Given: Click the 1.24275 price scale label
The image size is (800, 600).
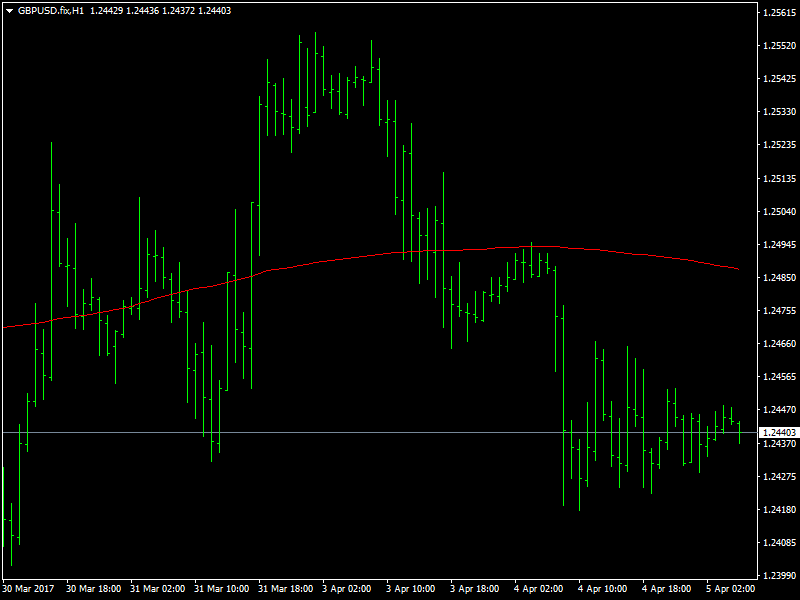Looking at the screenshot, I should coord(780,477).
